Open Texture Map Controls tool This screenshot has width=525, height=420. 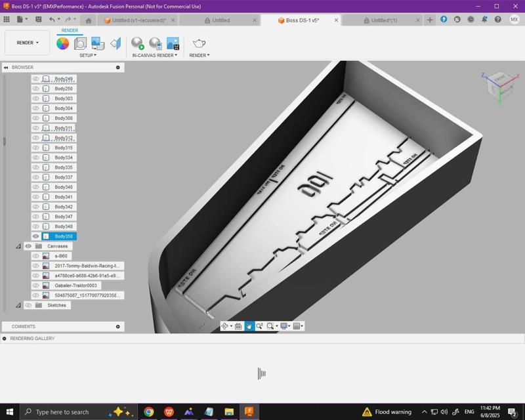[x=115, y=43]
